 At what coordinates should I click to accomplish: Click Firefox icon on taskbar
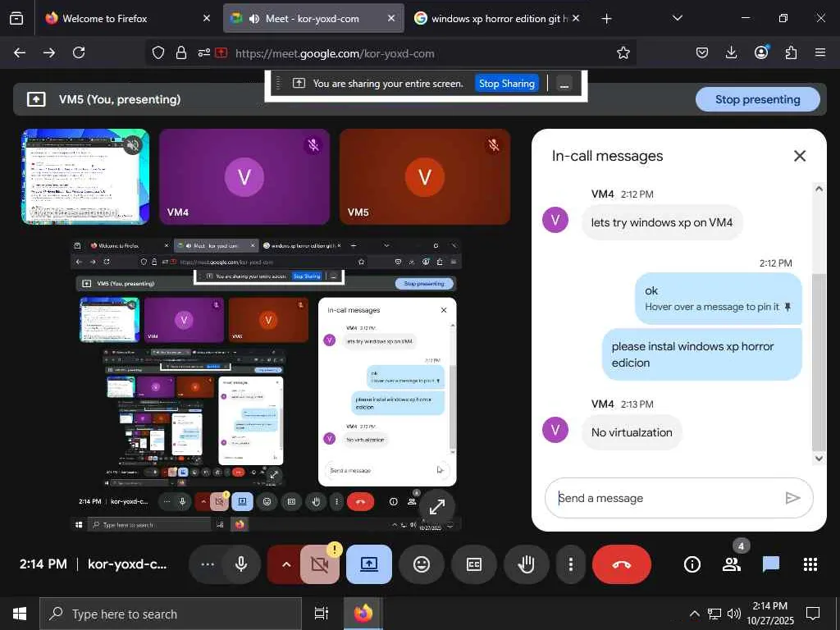[363, 614]
